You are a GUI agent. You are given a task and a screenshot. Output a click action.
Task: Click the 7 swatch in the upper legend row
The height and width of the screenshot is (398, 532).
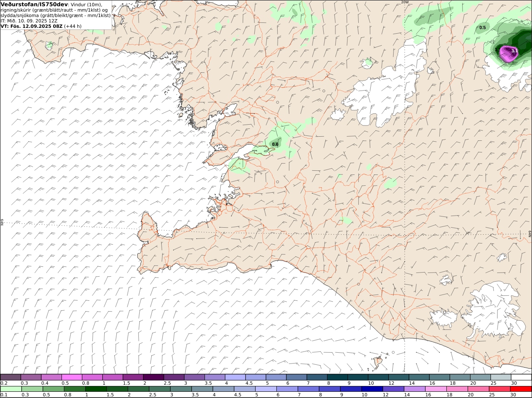318,377
